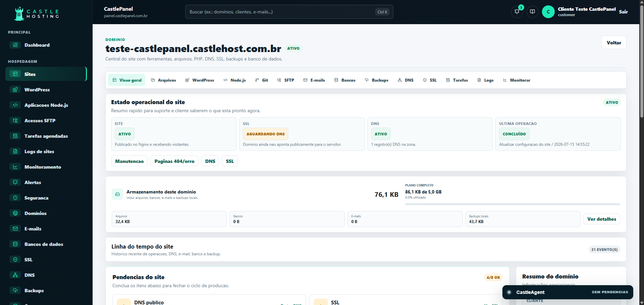Image resolution: width=644 pixels, height=305 pixels.
Task: Click the DNS button under site status
Action: pos(210,161)
